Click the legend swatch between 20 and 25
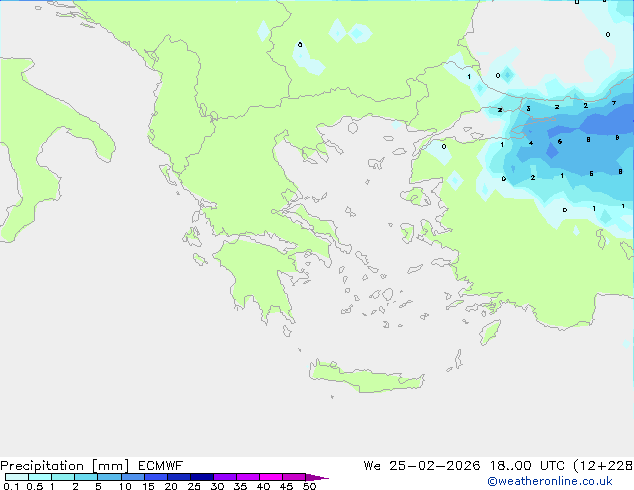This screenshot has width=634, height=490. [x=179, y=477]
